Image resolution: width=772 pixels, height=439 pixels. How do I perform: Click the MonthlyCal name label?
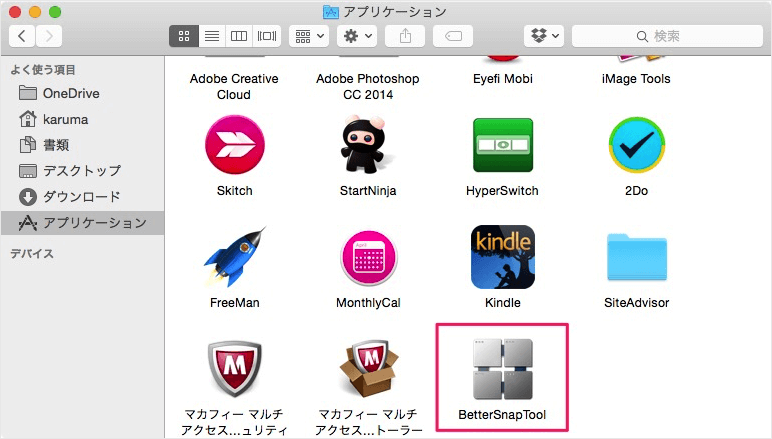click(x=368, y=303)
